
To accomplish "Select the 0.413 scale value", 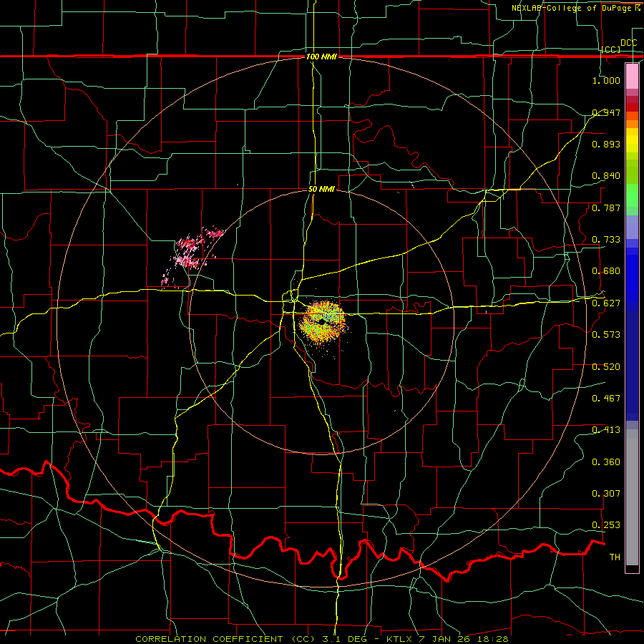I will (606, 430).
